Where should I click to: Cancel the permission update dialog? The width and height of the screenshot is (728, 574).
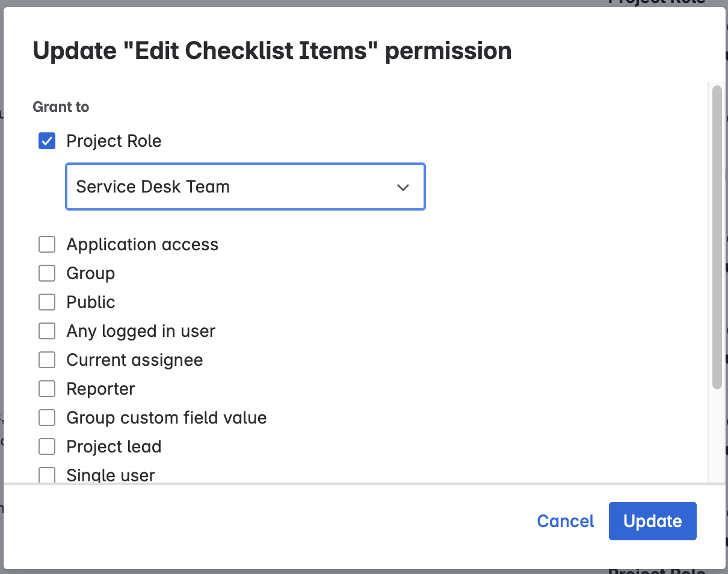click(565, 521)
